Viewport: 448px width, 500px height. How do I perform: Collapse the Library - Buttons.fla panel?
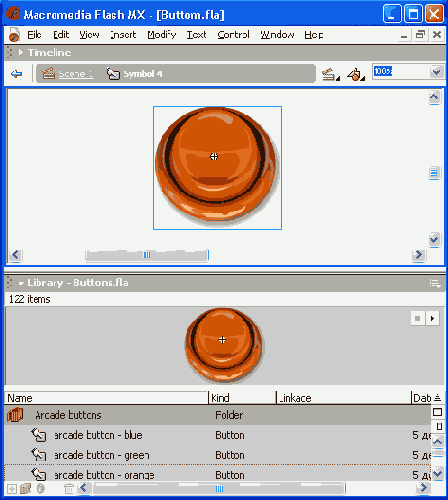[x=21, y=283]
